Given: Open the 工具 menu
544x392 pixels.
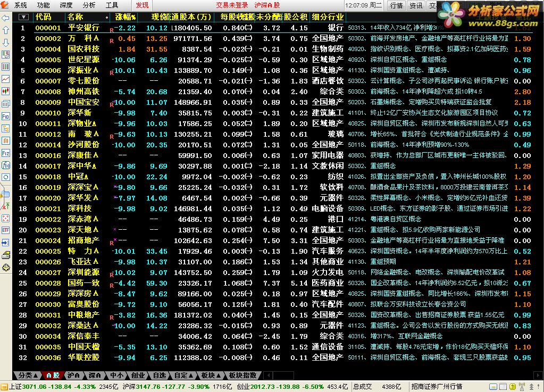Looking at the screenshot, I should [112, 5].
